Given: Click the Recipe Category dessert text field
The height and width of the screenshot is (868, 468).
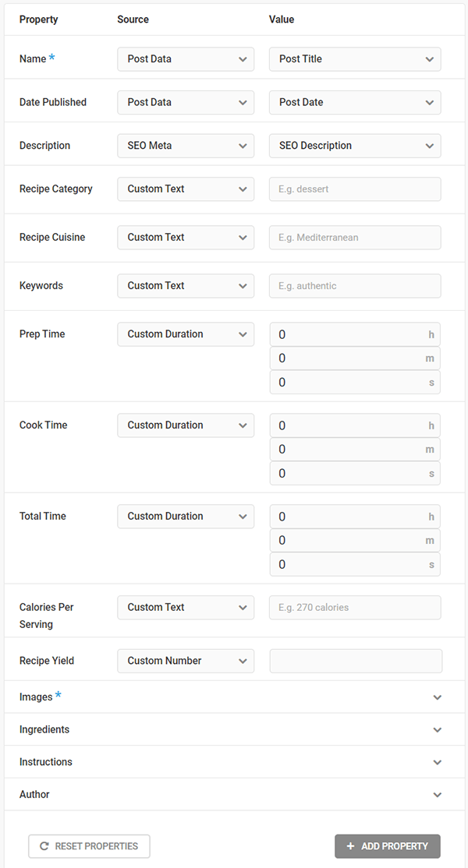Looking at the screenshot, I should pos(354,189).
